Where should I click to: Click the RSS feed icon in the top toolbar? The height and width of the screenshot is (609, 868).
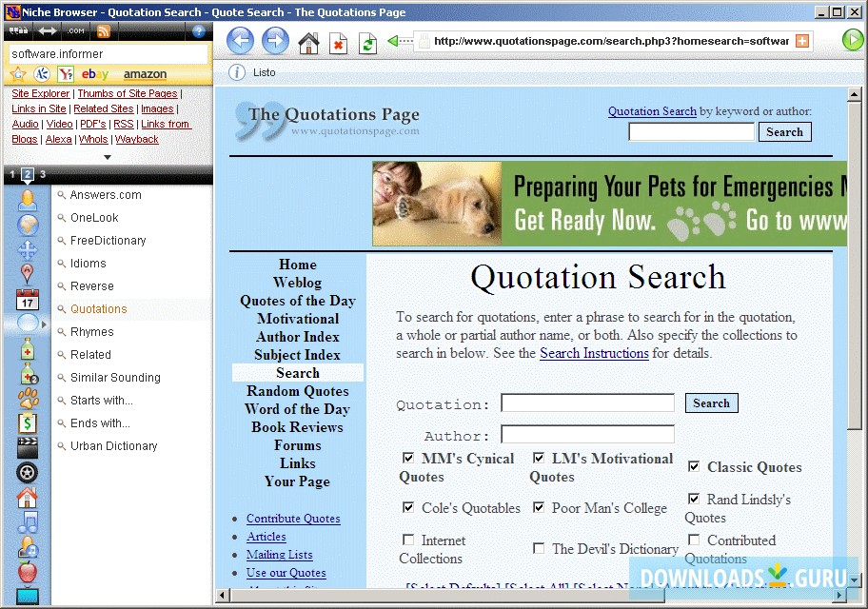click(x=102, y=31)
